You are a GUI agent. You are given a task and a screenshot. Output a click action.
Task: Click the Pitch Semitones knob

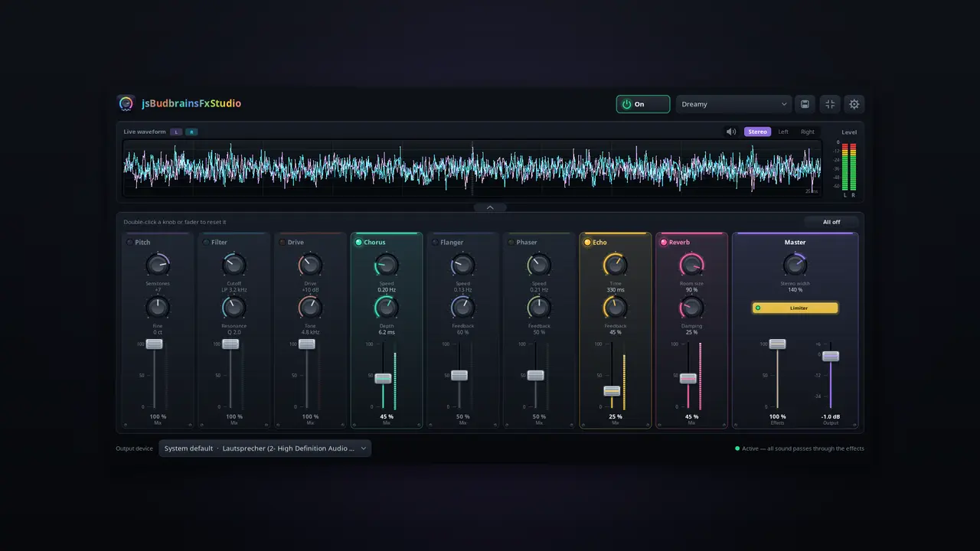click(157, 266)
